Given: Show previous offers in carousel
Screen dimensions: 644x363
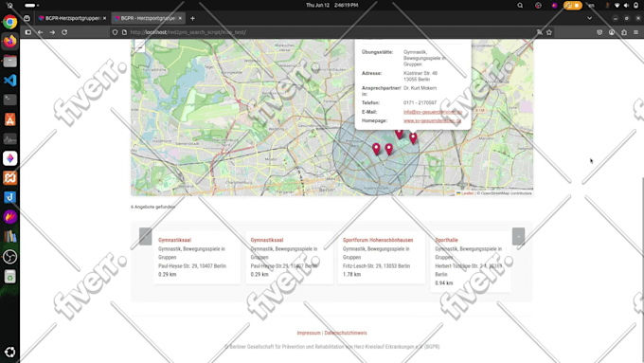Looking at the screenshot, I should point(146,236).
